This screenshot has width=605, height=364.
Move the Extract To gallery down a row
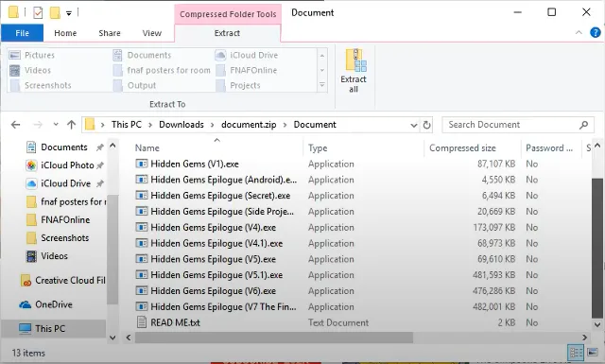click(321, 70)
